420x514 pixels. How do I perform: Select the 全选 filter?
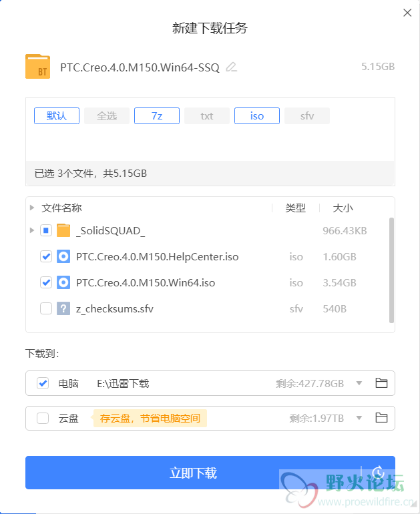pyautogui.click(x=107, y=115)
